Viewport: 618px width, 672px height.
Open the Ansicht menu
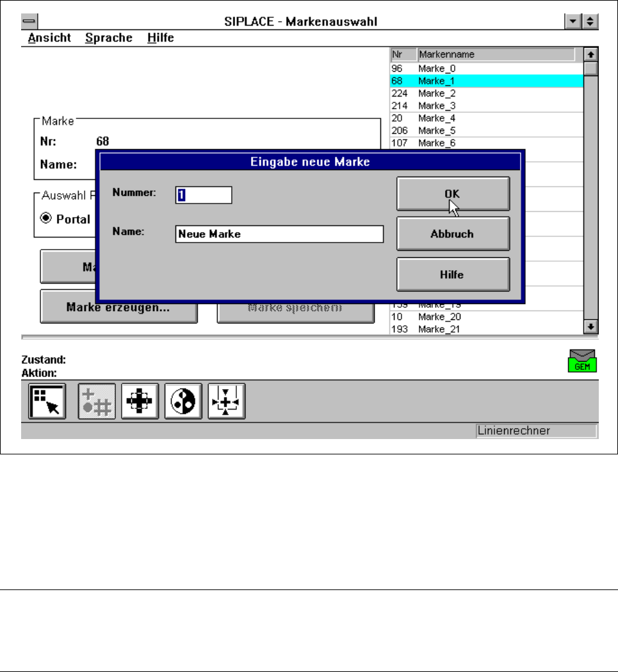(49, 38)
